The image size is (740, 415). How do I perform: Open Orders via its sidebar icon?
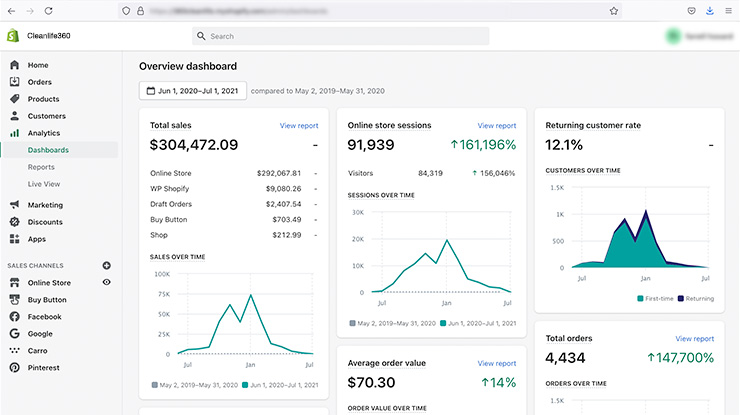coord(14,82)
